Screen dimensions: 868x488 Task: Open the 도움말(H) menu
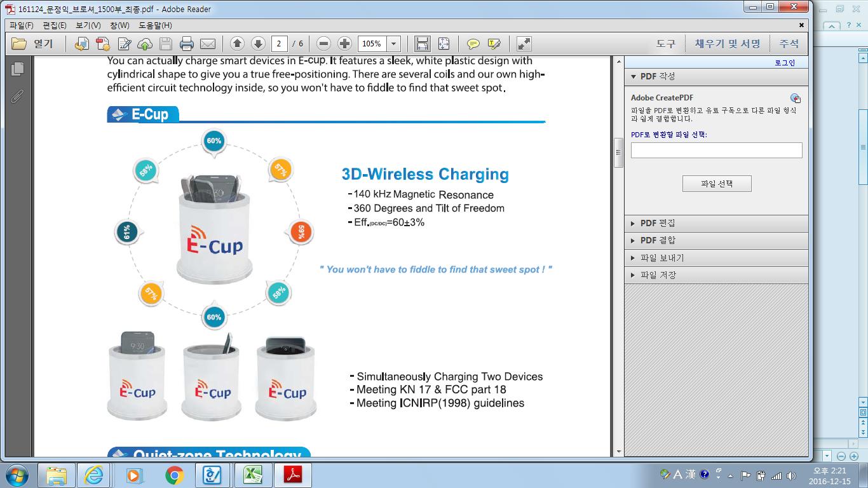(155, 25)
